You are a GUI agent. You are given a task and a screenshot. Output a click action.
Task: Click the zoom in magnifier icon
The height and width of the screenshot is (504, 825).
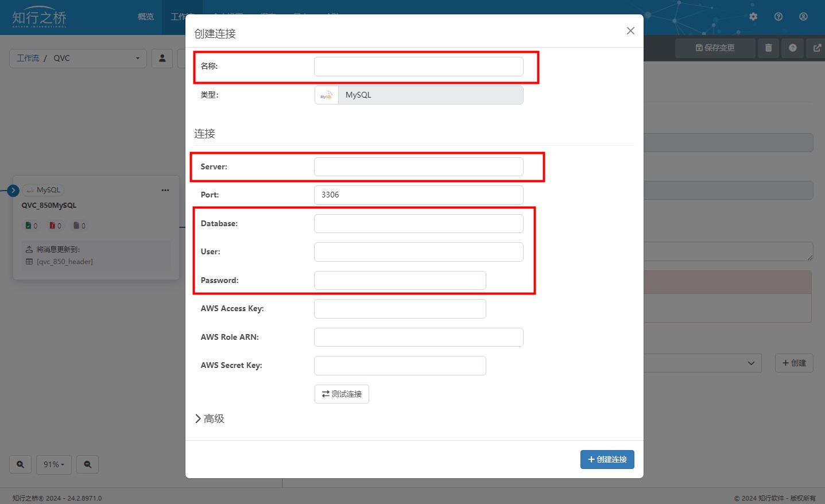(x=20, y=464)
